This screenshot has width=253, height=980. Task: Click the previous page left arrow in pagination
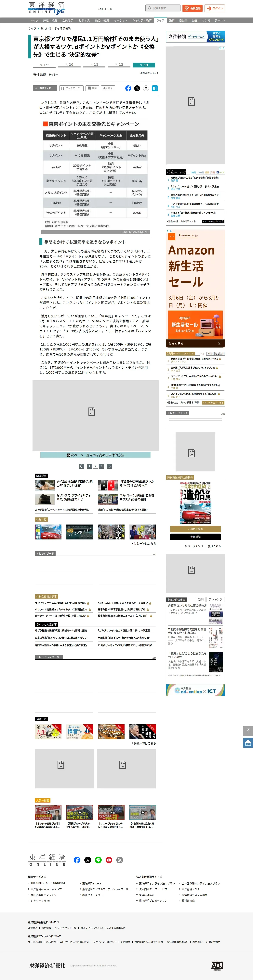[82, 466]
